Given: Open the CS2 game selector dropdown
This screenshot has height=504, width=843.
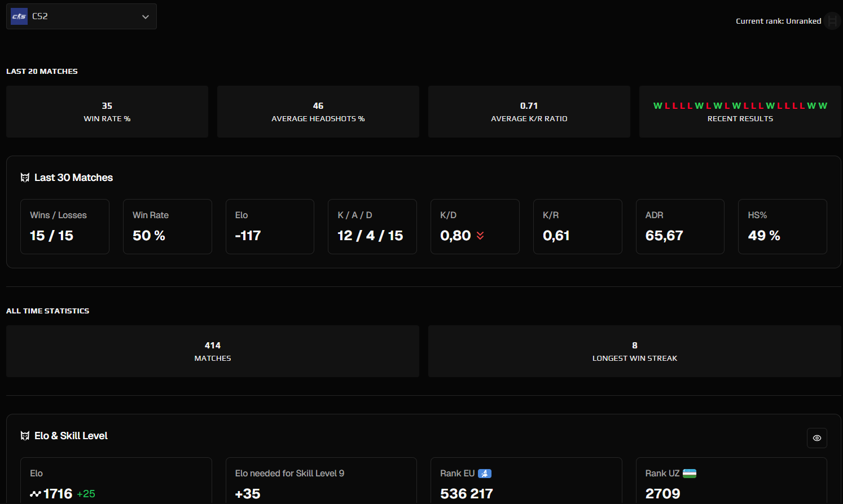Looking at the screenshot, I should 81,16.
